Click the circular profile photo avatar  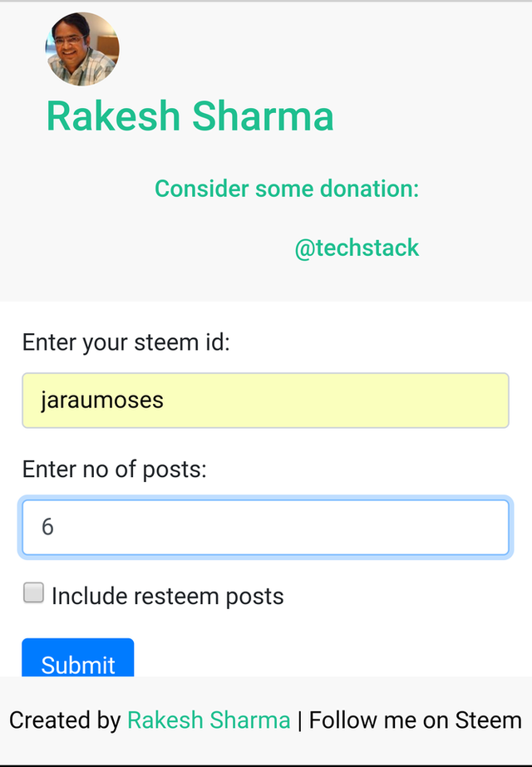pyautogui.click(x=81, y=49)
